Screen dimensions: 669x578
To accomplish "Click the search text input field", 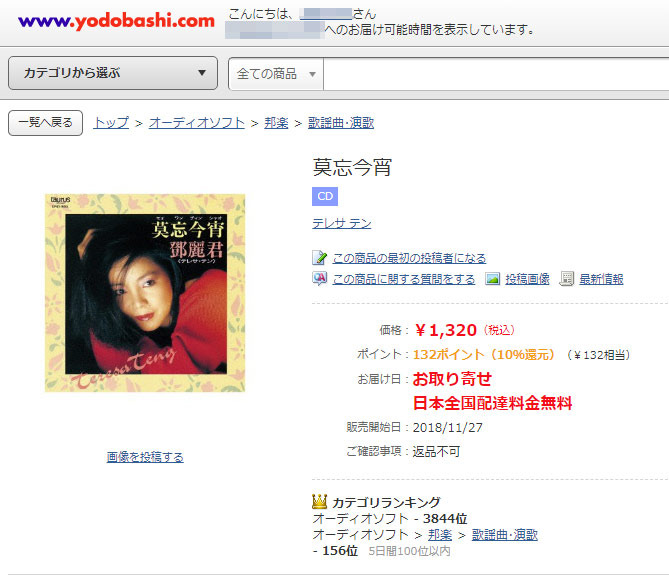I will 496,74.
